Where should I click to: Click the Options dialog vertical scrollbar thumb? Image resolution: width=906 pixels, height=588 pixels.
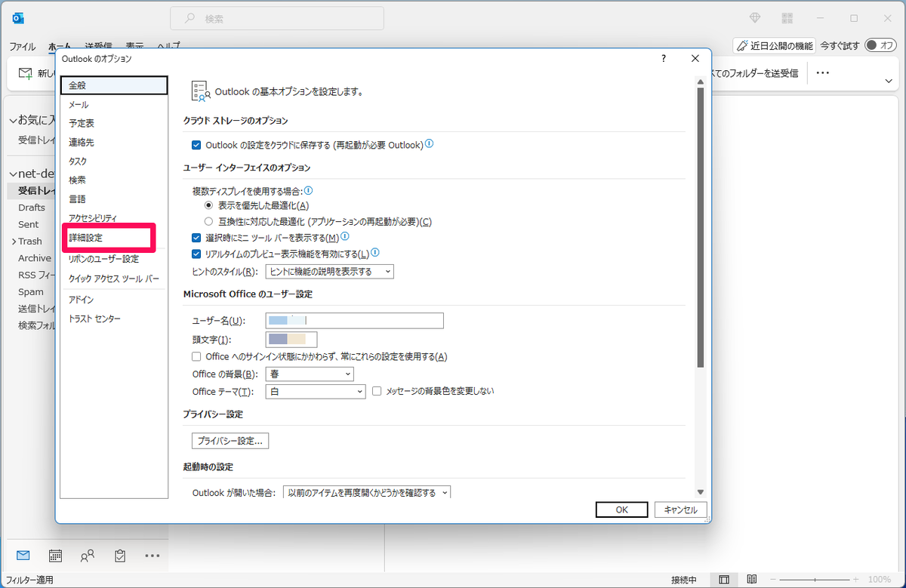tap(700, 228)
